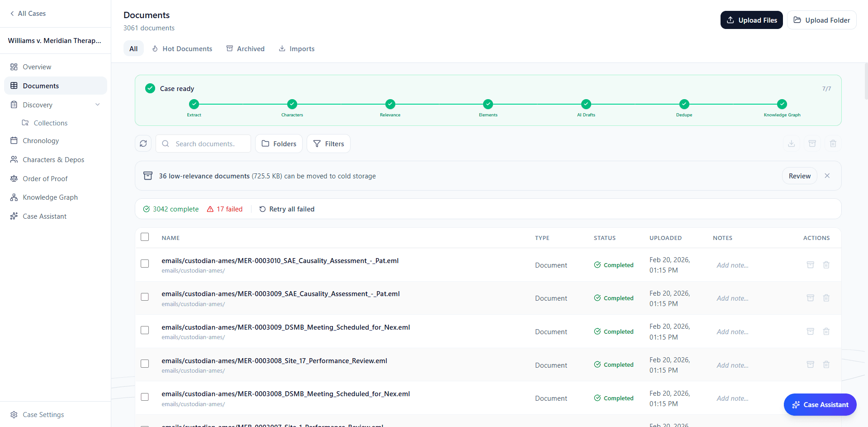
Task: Tick the checkbox for MER-0003008 DSMB Meeting email
Action: 145,397
